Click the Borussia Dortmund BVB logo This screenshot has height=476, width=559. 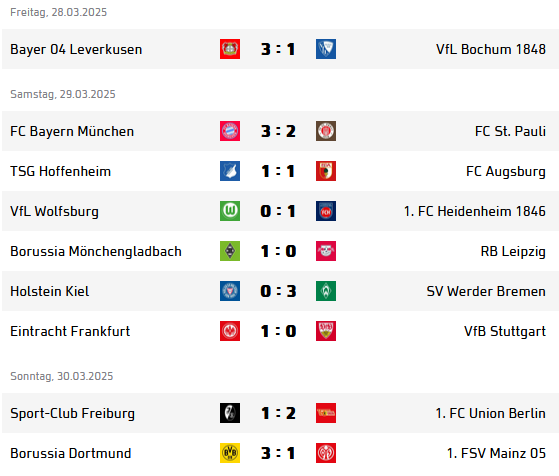tap(230, 453)
